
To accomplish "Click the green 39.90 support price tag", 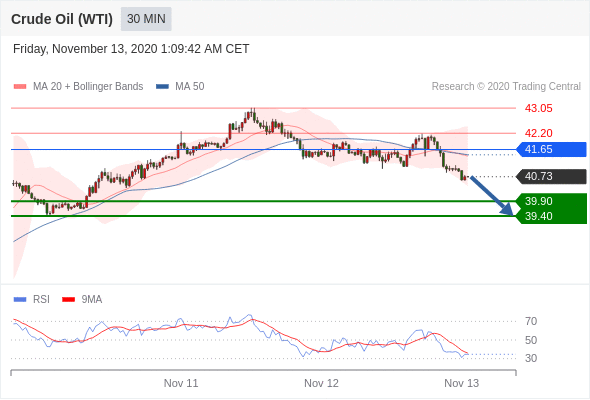I will pyautogui.click(x=551, y=201).
